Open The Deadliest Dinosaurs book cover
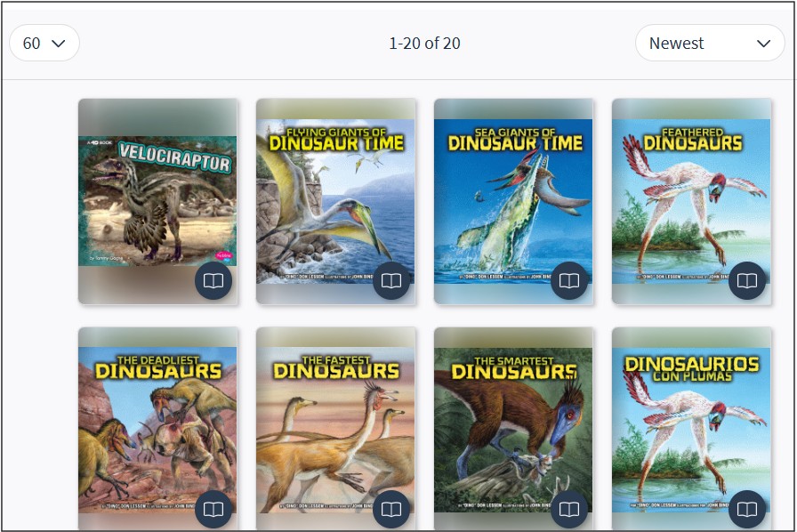This screenshot has width=797, height=532. coord(158,429)
